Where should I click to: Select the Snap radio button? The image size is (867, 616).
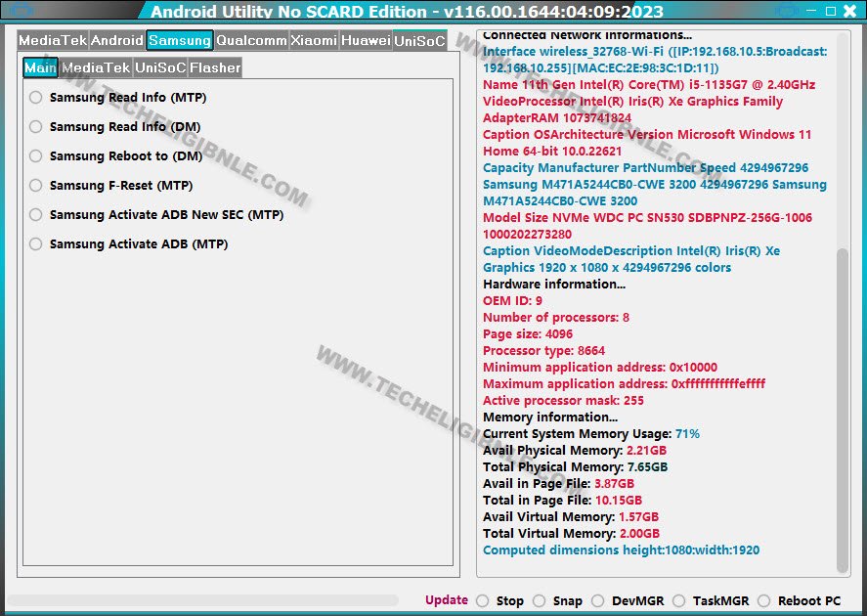coord(540,601)
